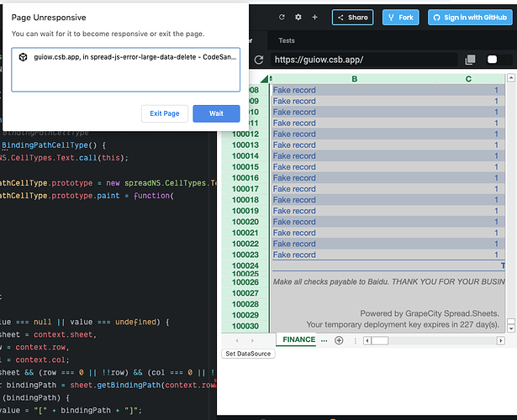Screen dimensions: 517x420
Task: Select the FINANCE sheet tab
Action: click(x=298, y=340)
